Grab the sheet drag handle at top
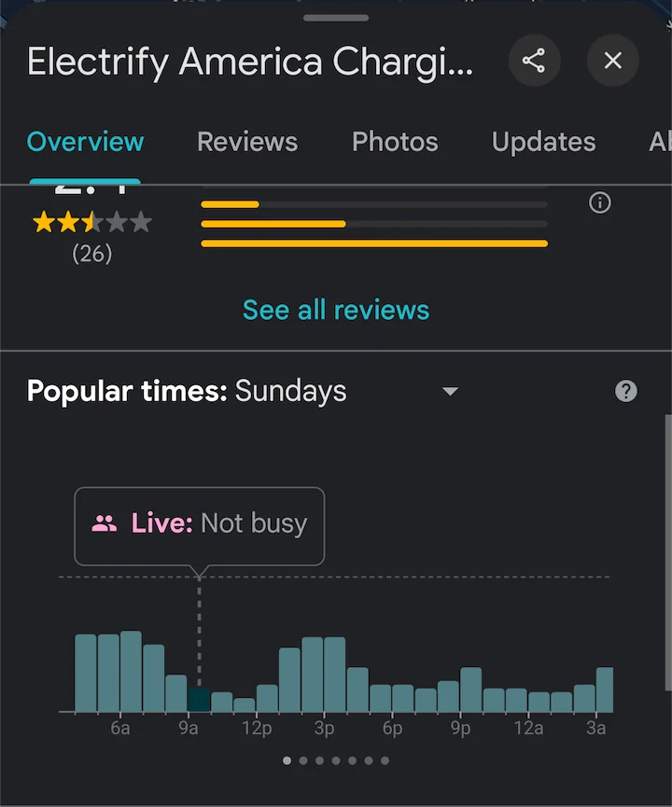The width and height of the screenshot is (672, 807). coord(336,18)
